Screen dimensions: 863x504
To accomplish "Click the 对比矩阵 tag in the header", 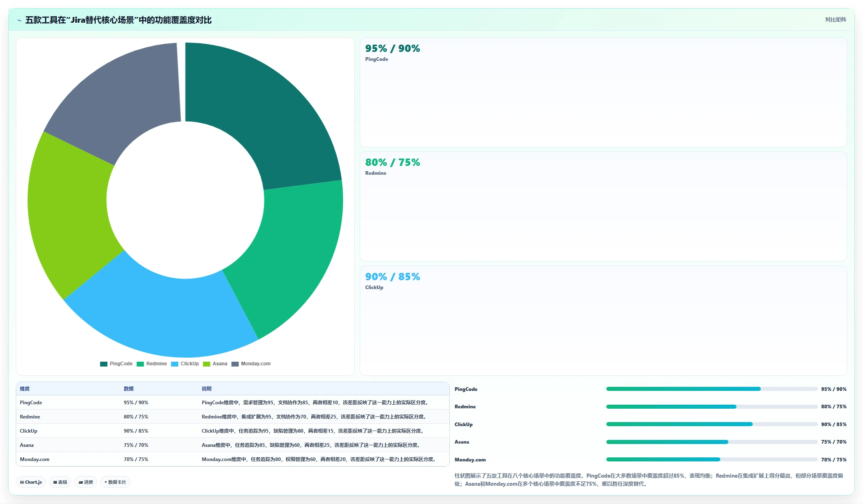I will [x=835, y=19].
